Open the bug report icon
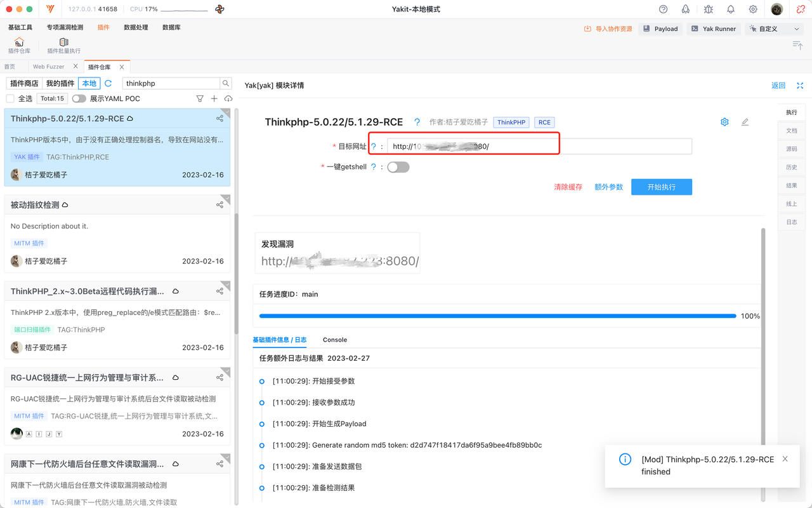 coord(708,10)
